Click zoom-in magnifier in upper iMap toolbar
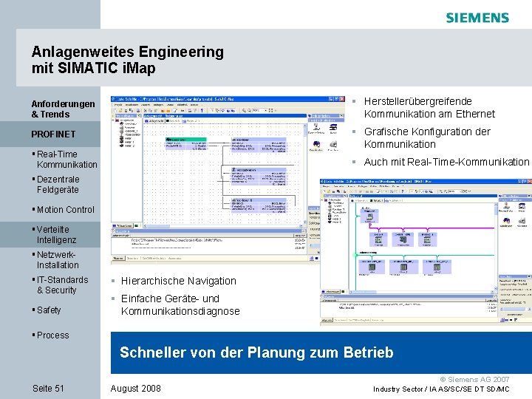 [x=244, y=110]
